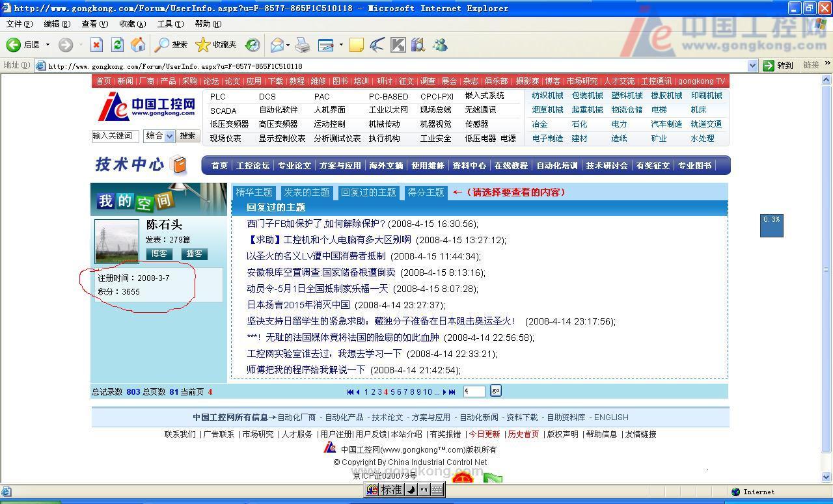Screen dimensions: 833x504
Task: Click the vertical scrollbar down arrow
Action: pos(827,477)
